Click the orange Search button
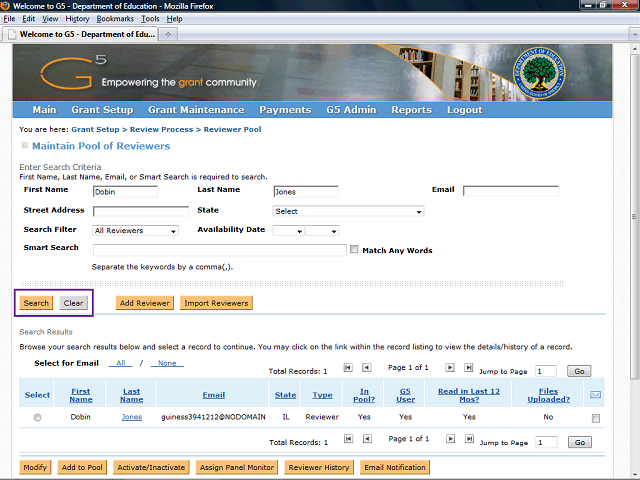The image size is (640, 480). pos(36,303)
